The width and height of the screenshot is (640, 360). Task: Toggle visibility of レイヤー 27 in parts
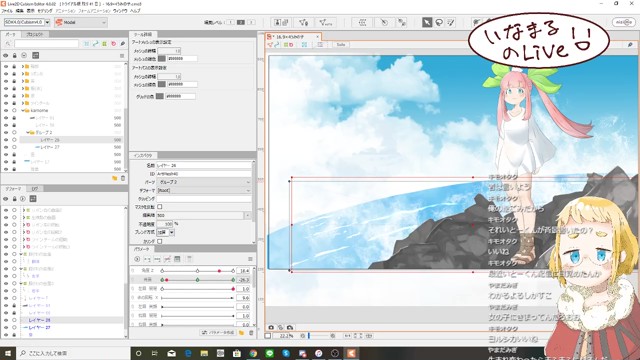pos(6,147)
